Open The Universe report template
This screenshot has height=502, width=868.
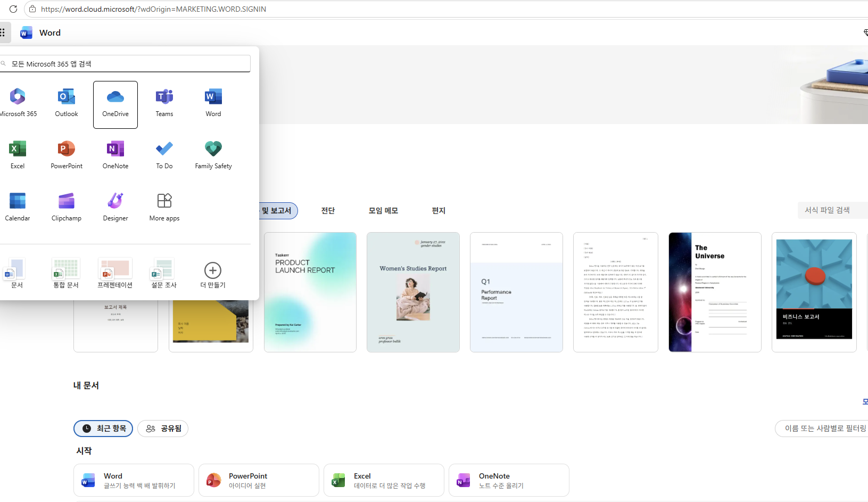(x=715, y=292)
